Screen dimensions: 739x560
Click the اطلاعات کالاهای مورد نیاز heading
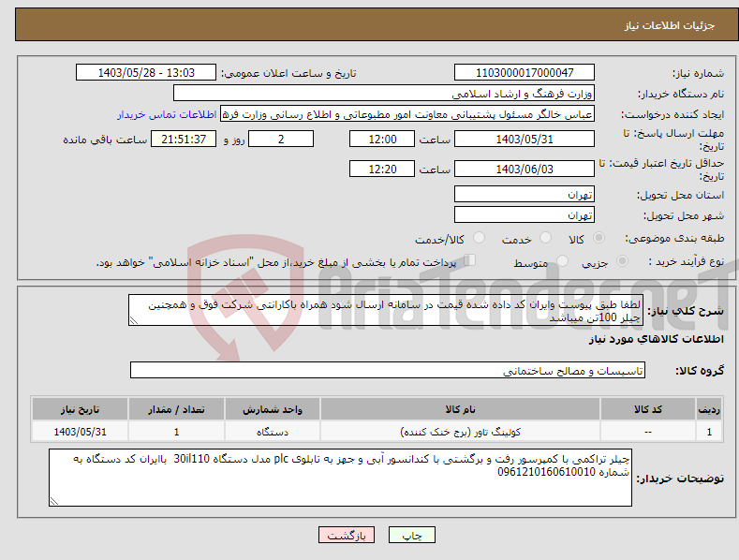(x=656, y=339)
